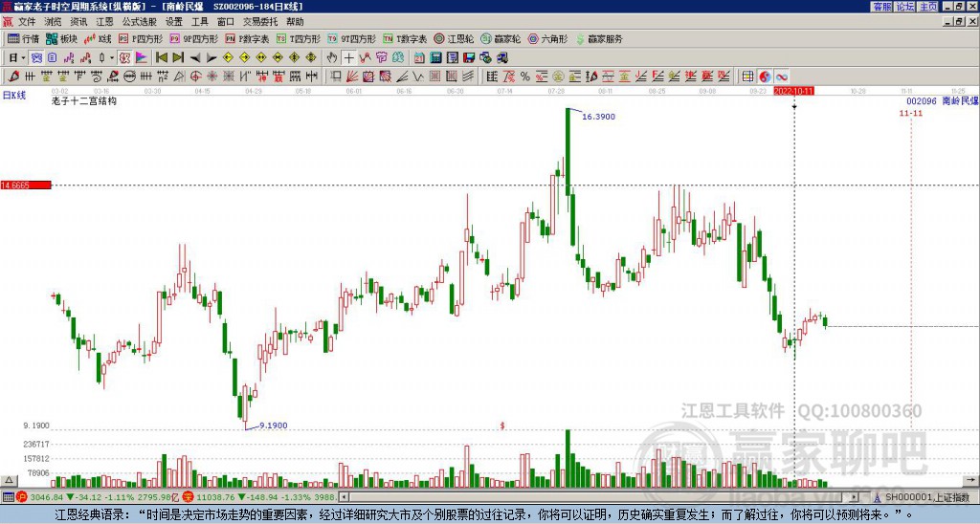
Task: Click the circled 金 gold ratio icon
Action: [558, 76]
